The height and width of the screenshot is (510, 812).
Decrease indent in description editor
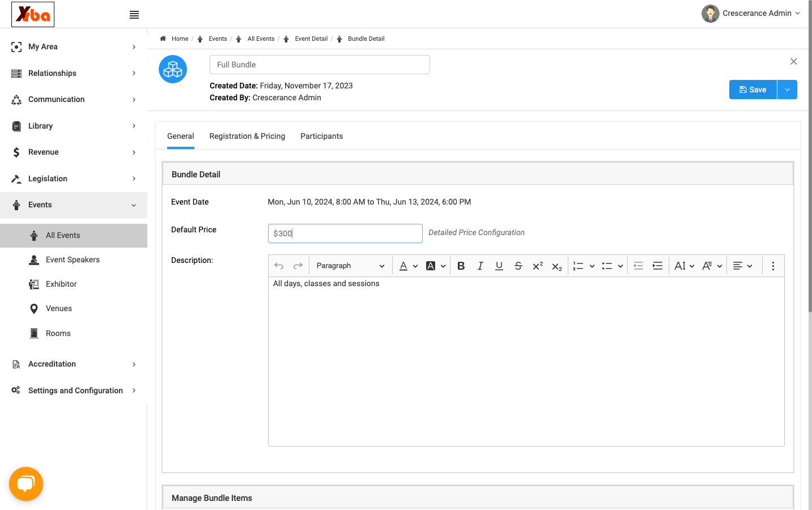638,266
